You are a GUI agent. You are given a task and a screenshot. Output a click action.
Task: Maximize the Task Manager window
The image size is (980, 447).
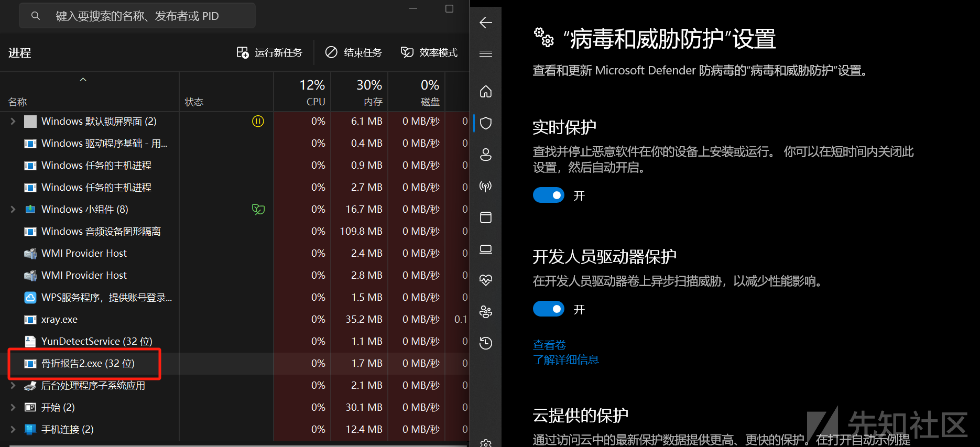click(449, 8)
